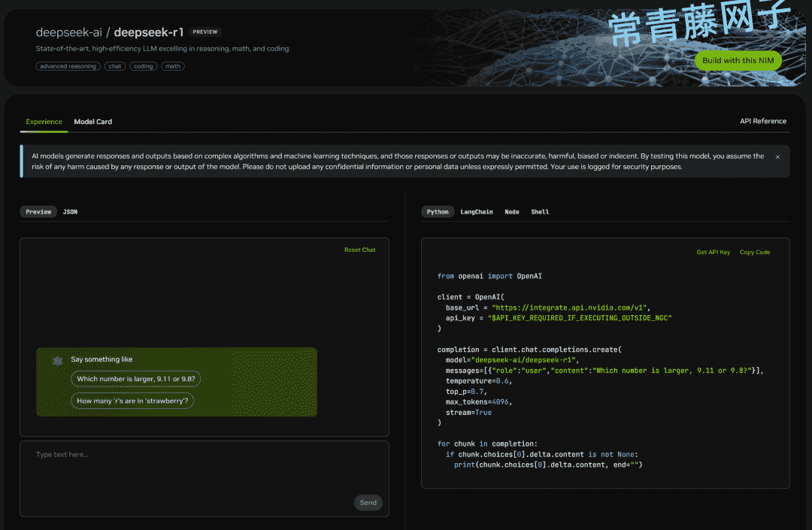Viewport: 812px width, 530px height.
Task: Click the chat tag
Action: (x=115, y=66)
